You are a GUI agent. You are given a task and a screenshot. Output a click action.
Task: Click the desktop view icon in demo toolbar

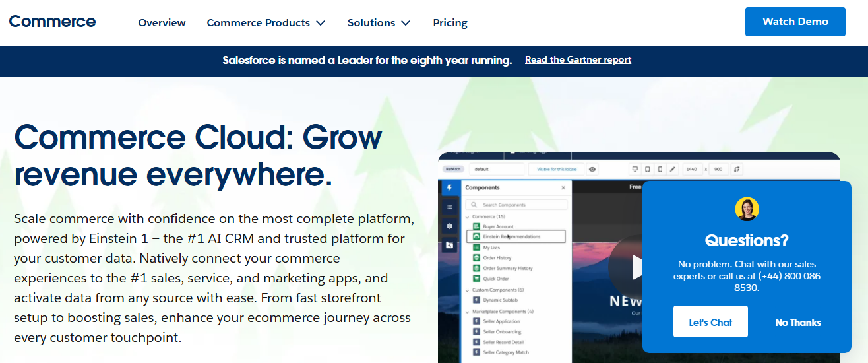(635, 169)
